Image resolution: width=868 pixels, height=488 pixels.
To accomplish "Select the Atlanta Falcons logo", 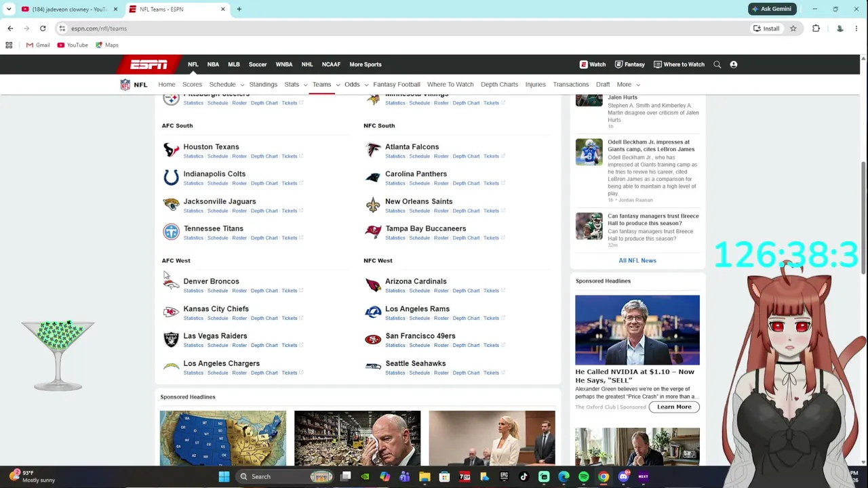I will tap(373, 150).
